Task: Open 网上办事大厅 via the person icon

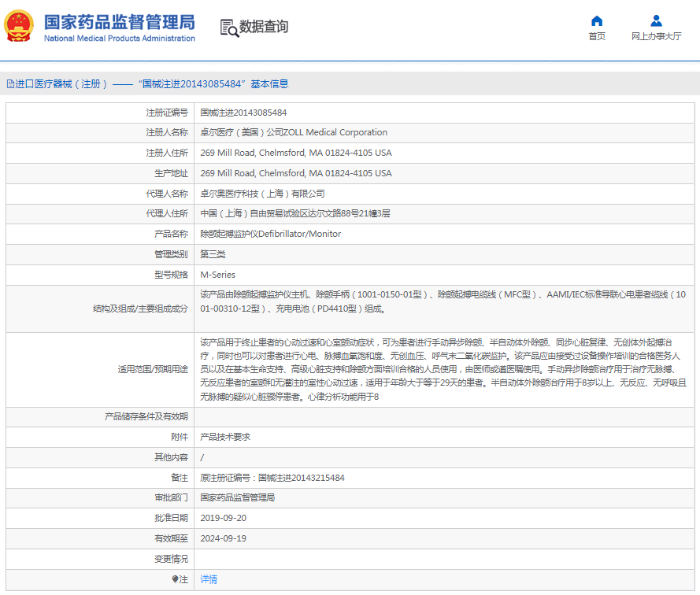Action: click(656, 21)
